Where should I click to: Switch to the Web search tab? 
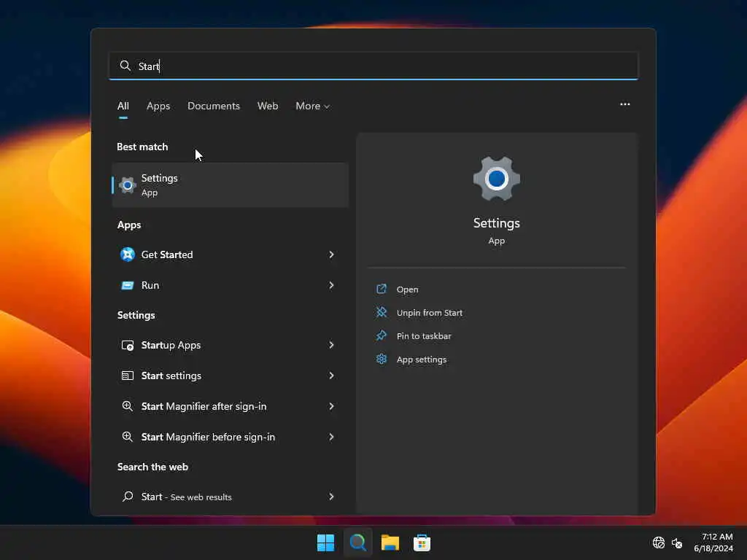(268, 106)
